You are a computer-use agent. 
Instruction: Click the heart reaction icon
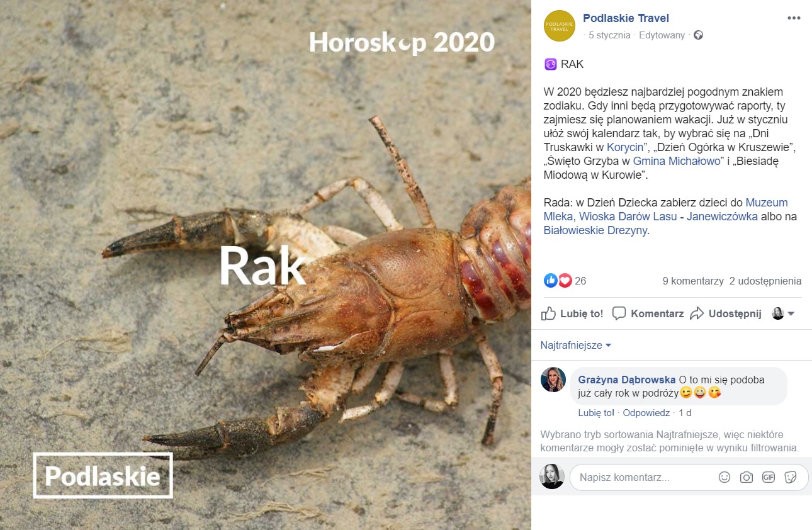tap(565, 281)
